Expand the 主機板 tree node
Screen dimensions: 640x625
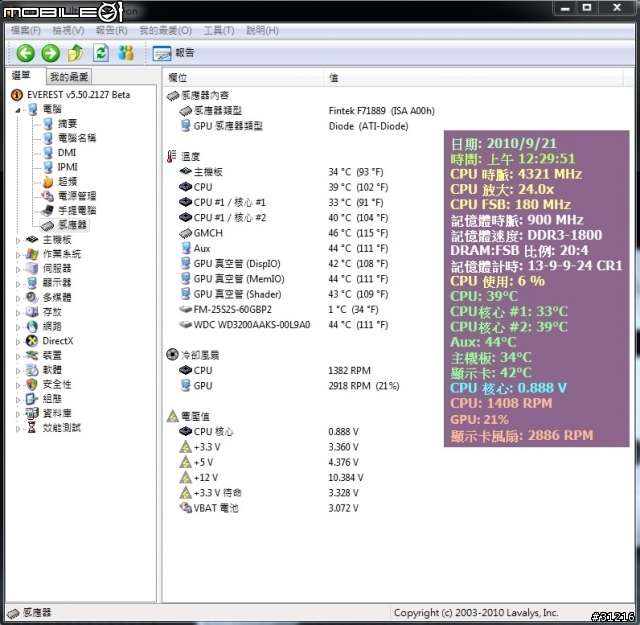coord(18,240)
